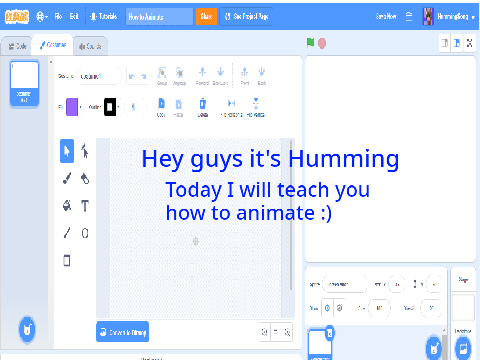The image size is (480, 360).
Task: Select the Fill bucket tool
Action: pos(67,205)
